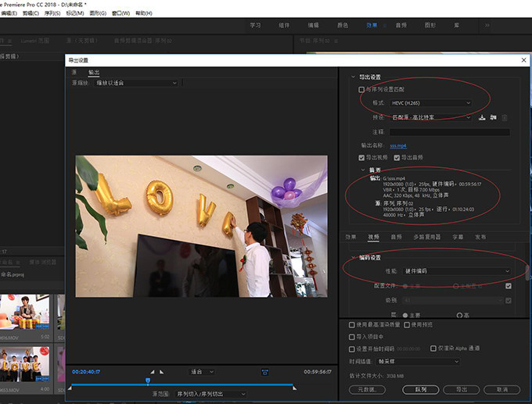532x404 pixels.
Task: Switch to the 编辑 workspace
Action: 313,26
